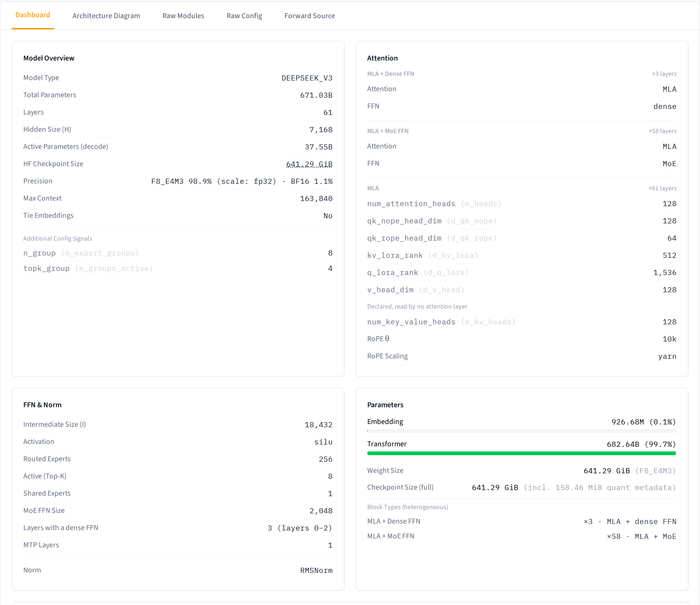
Task: Click the FFN & Norm heading
Action: coord(42,405)
